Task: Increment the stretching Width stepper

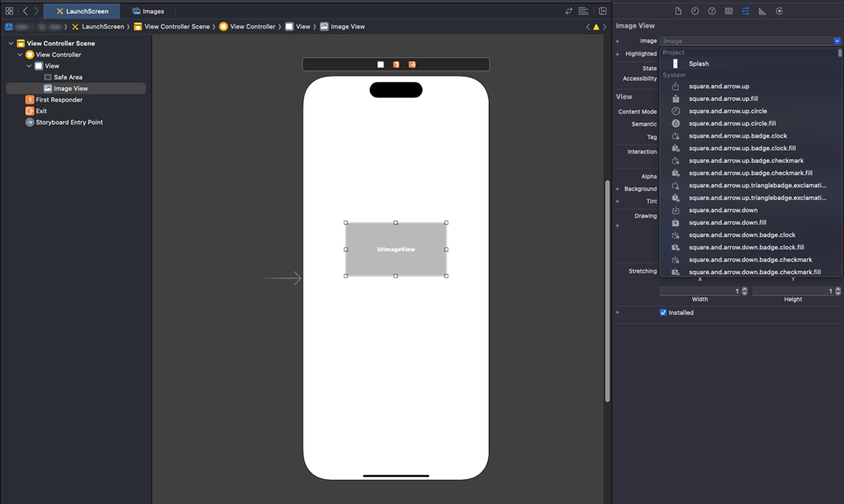Action: pyautogui.click(x=744, y=289)
